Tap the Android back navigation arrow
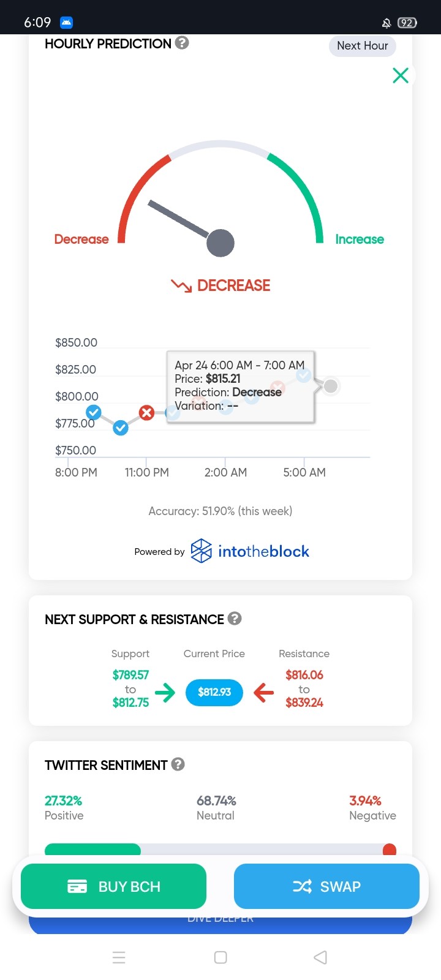The image size is (441, 980). coord(320,957)
